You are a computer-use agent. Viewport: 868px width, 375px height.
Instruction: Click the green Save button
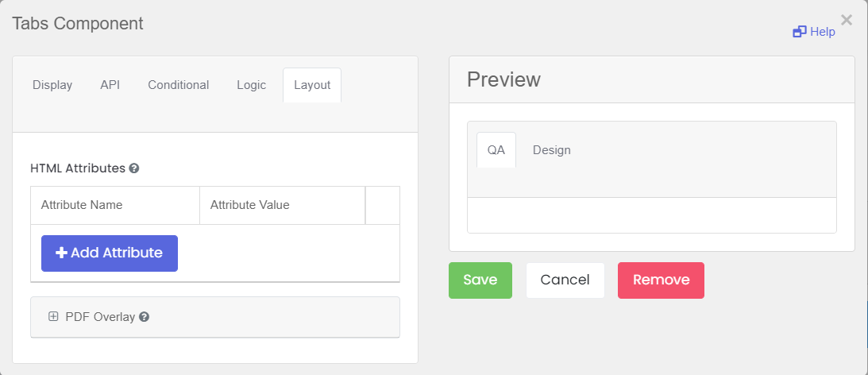pos(480,280)
